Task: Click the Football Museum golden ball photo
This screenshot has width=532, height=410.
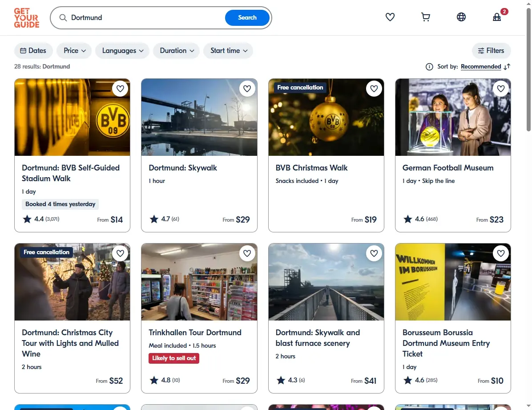Action: pos(453,117)
